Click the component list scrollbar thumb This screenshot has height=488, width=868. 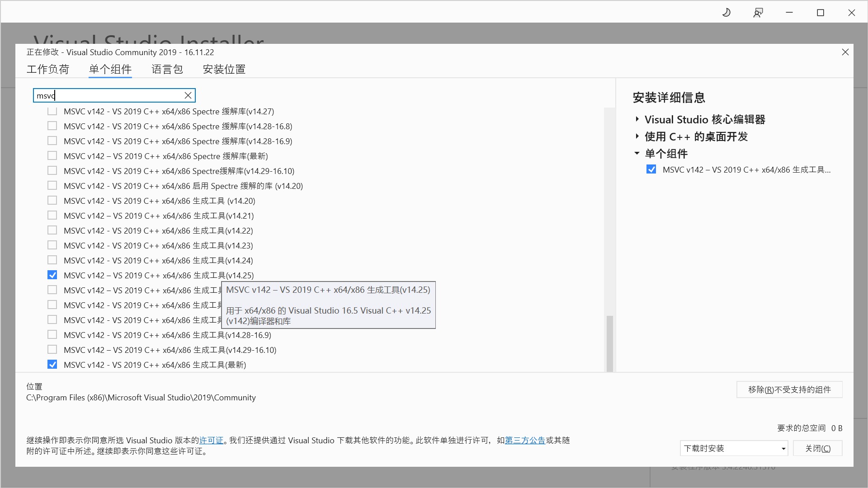[609, 343]
